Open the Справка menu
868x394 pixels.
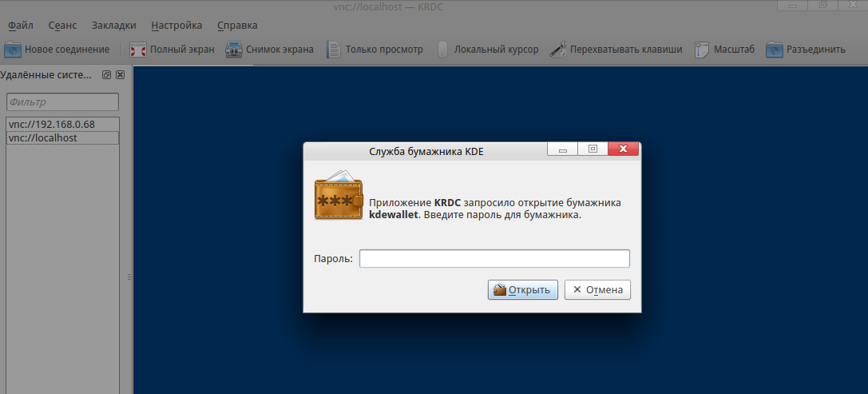237,26
